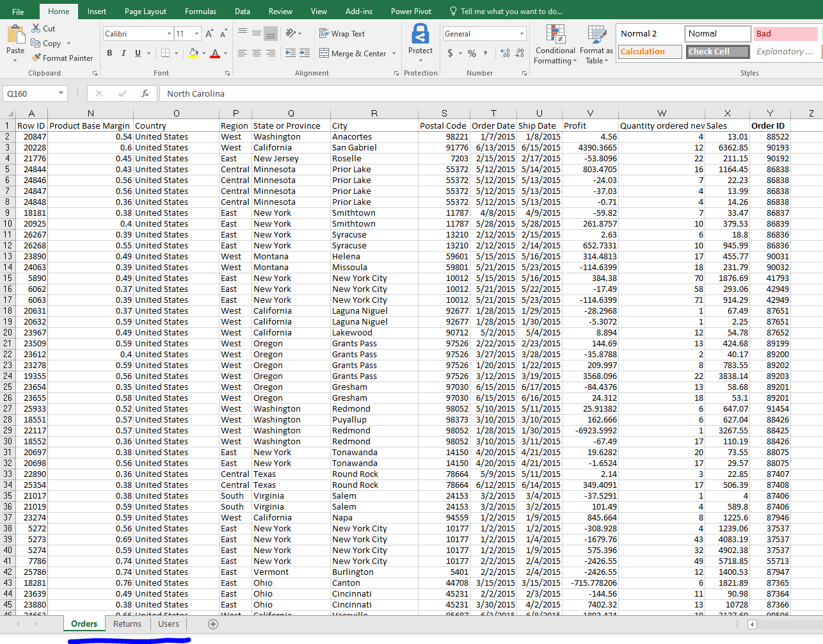Click the Copy icon
This screenshot has height=644, width=823.
[36, 44]
